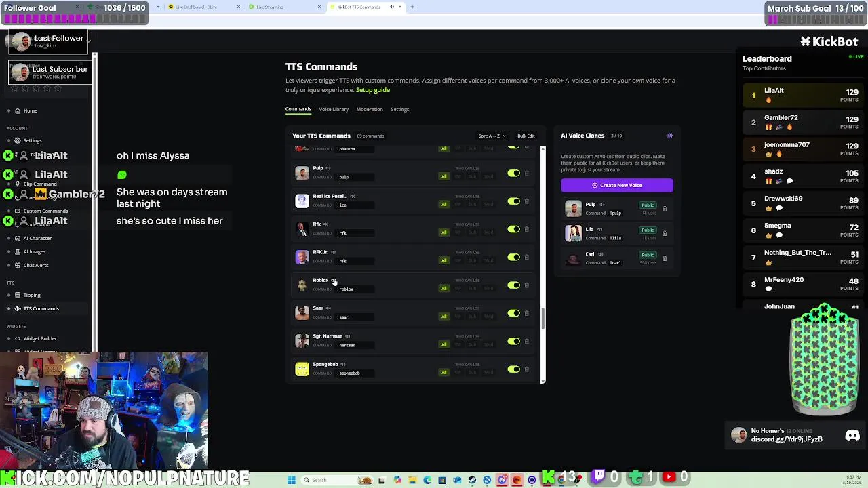Play preview sound for RFK Jr. command
The image size is (868, 488).
[x=334, y=252]
